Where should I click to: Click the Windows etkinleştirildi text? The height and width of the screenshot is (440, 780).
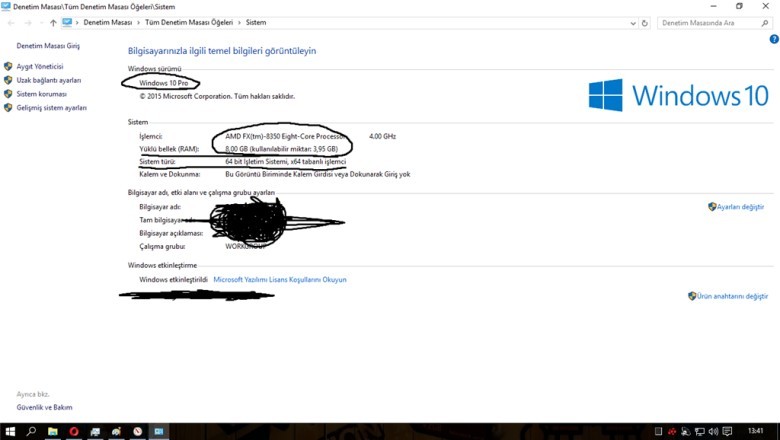173,280
